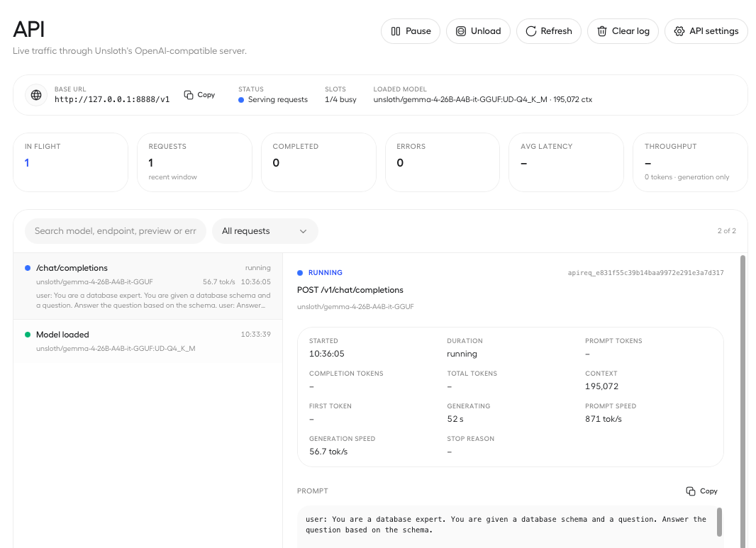This screenshot has height=548, width=756.
Task: Select the Model loaded log entry
Action: click(148, 341)
